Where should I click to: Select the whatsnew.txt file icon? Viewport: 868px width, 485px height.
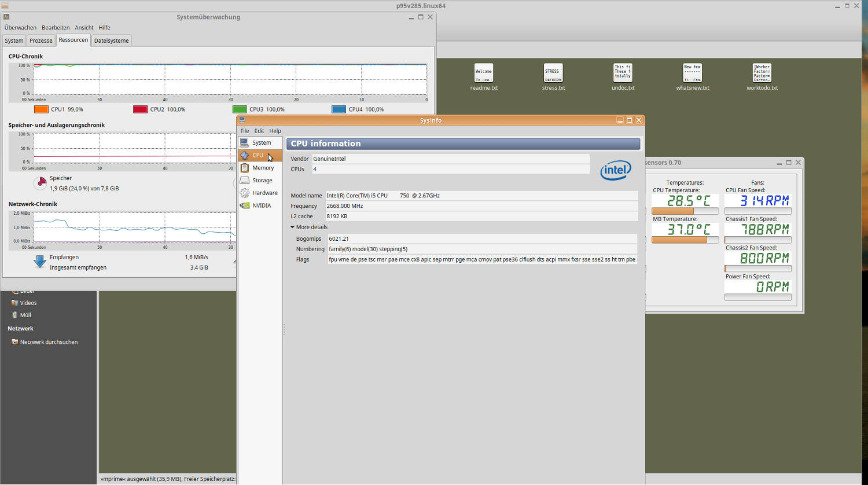pos(693,73)
